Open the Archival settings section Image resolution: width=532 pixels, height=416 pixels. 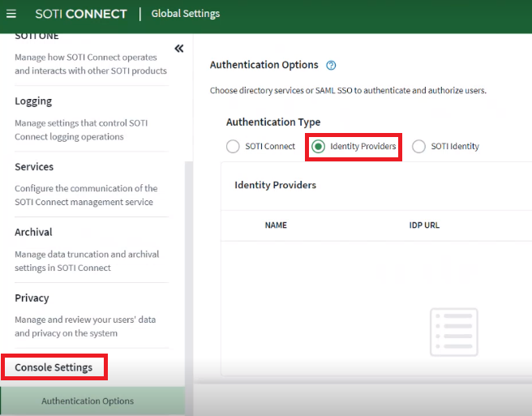pyautogui.click(x=33, y=233)
